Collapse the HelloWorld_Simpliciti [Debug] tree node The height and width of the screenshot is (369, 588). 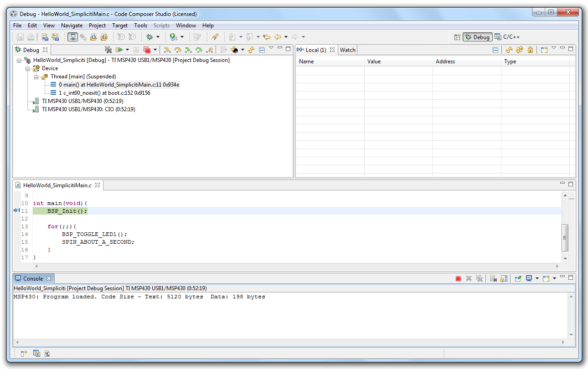tap(19, 60)
